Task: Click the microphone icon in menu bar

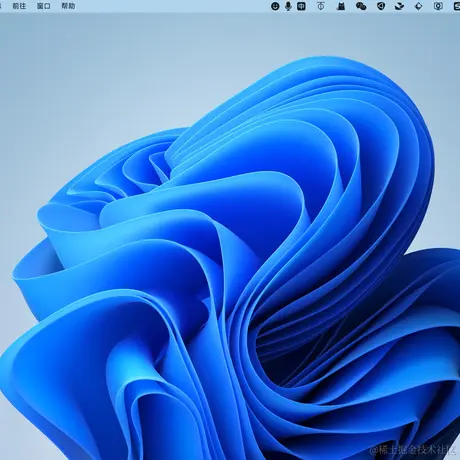Action: click(288, 6)
